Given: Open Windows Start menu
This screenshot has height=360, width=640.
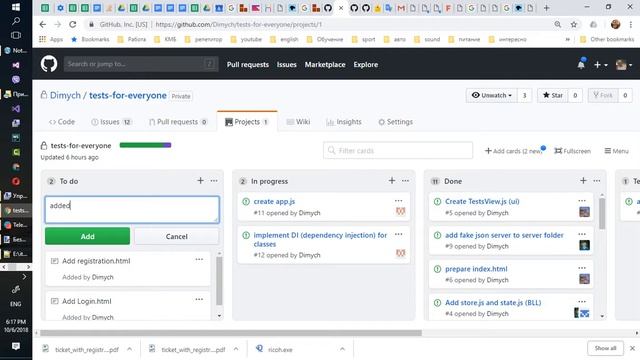Looking at the screenshot, I should [x=16, y=7].
